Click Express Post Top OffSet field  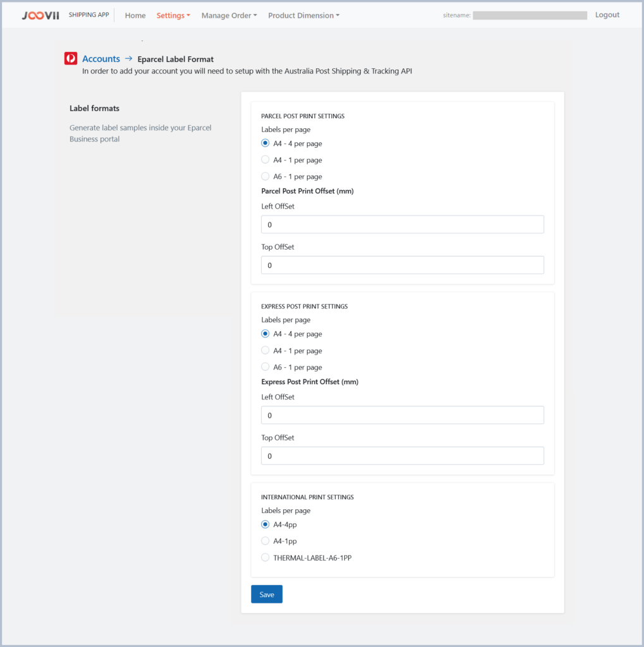(x=402, y=456)
